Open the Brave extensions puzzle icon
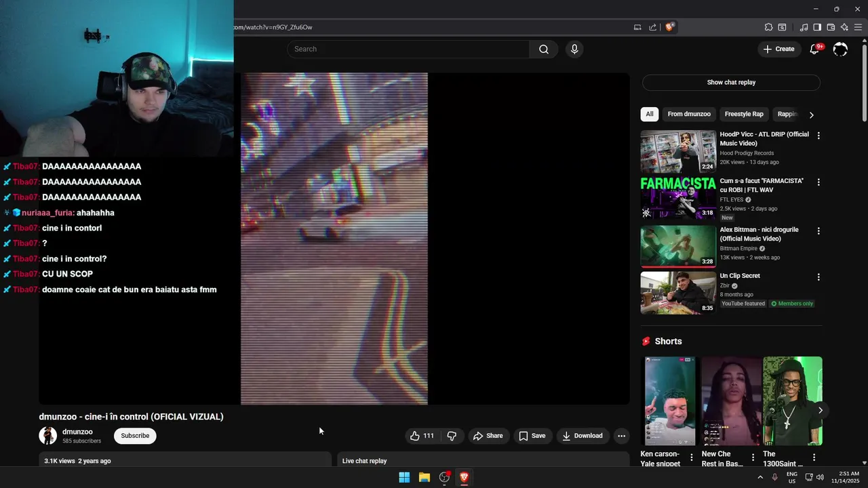Screen dimensions: 868x488 click(768, 27)
